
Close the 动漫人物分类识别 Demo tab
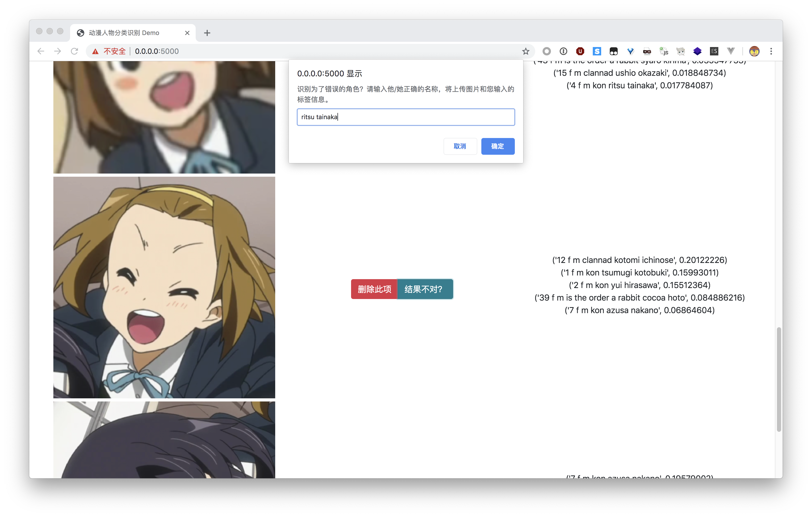click(188, 33)
